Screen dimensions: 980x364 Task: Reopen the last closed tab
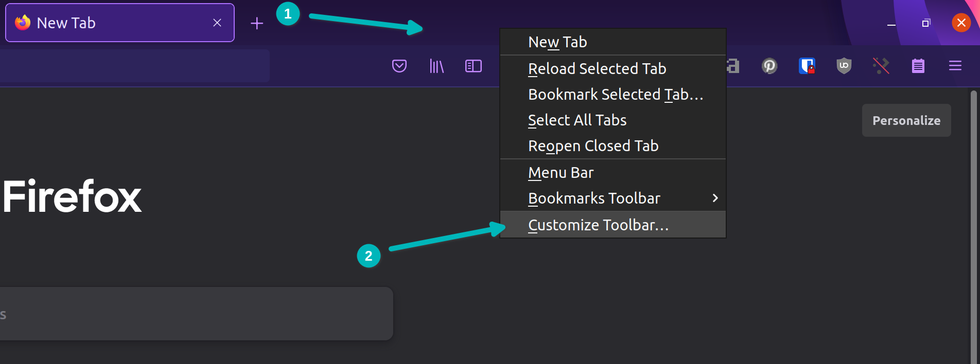point(593,145)
